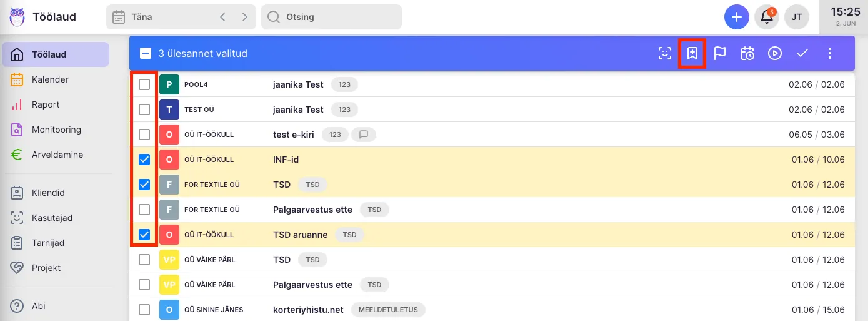Click the bookmark-plus icon in blue toolbar
Viewport: 868px width, 321px height.
coord(692,54)
